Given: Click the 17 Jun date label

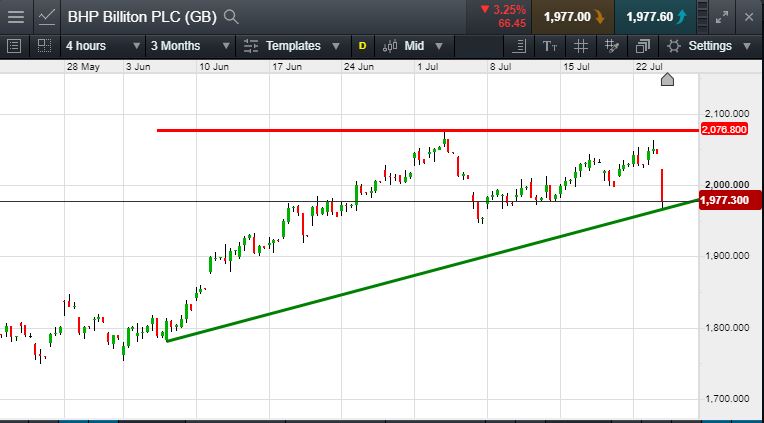Looking at the screenshot, I should click(287, 67).
